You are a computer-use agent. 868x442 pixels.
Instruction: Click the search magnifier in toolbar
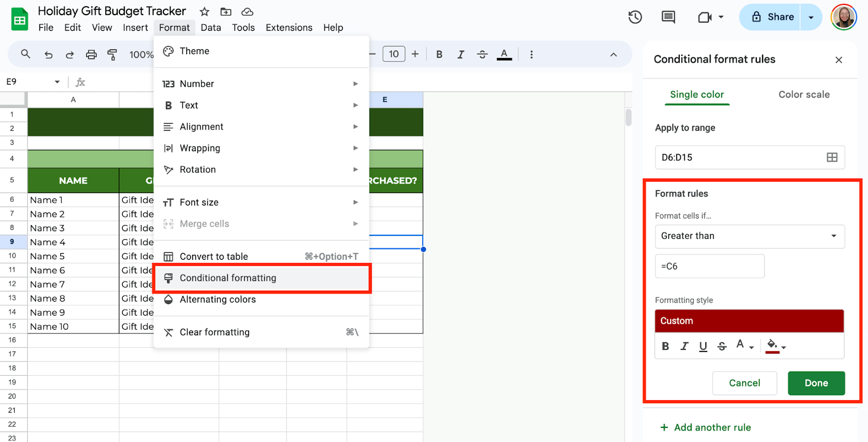[25, 54]
